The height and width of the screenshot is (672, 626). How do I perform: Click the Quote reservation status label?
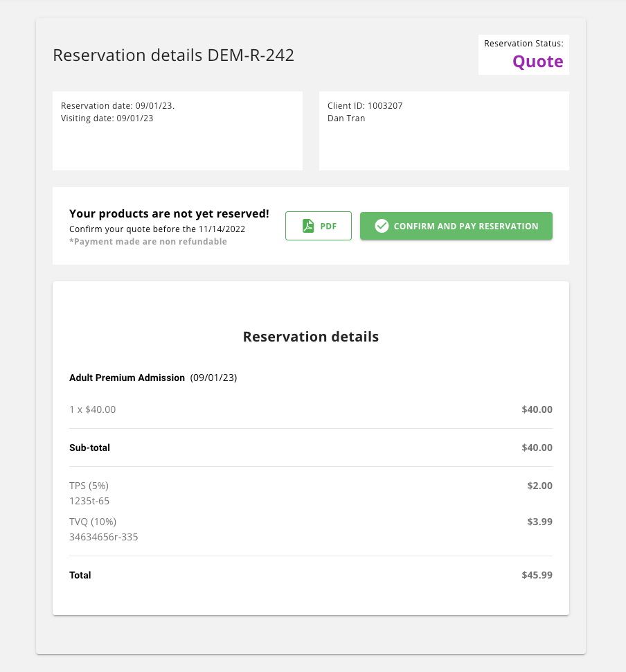click(537, 62)
